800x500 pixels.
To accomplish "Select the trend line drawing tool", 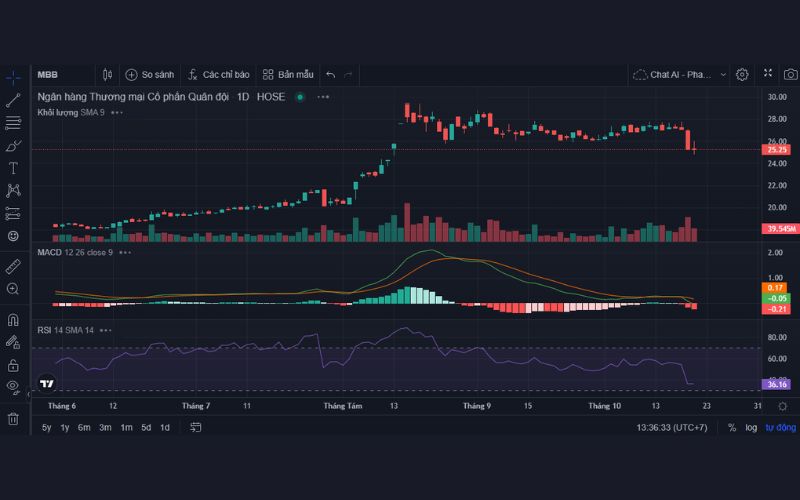I will coord(13,100).
